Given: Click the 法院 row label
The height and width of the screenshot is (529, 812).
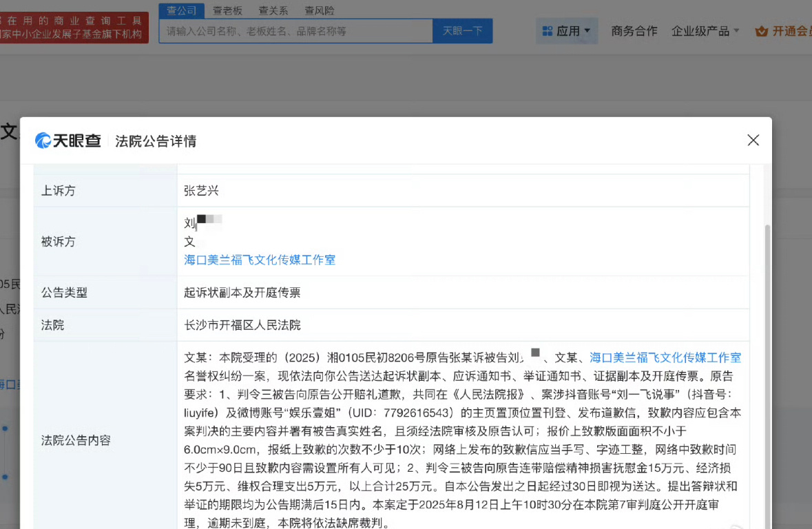Looking at the screenshot, I should (x=52, y=325).
